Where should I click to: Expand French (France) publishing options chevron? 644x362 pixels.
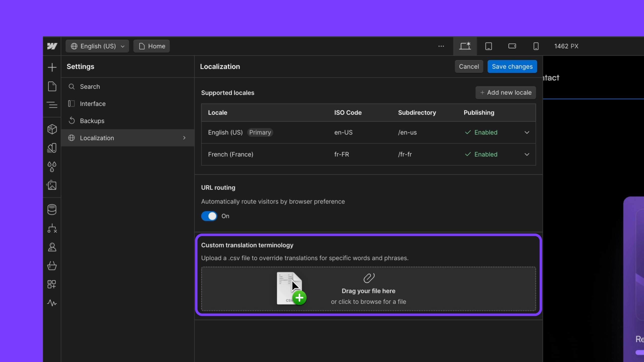(527, 154)
